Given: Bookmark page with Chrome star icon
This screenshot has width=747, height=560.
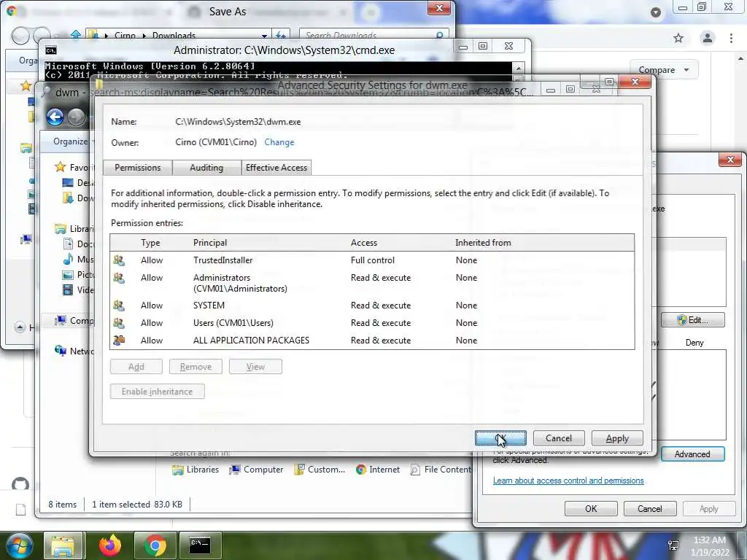Looking at the screenshot, I should click(678, 38).
